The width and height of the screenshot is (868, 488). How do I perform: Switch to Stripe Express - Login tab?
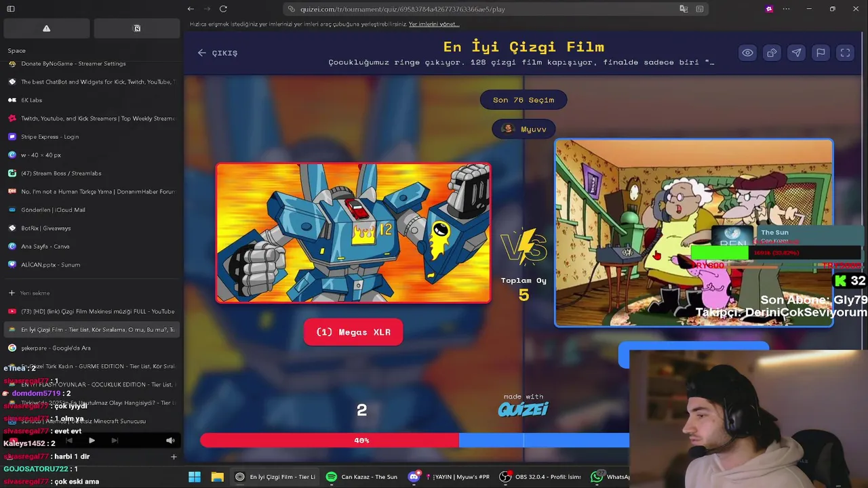click(x=92, y=137)
